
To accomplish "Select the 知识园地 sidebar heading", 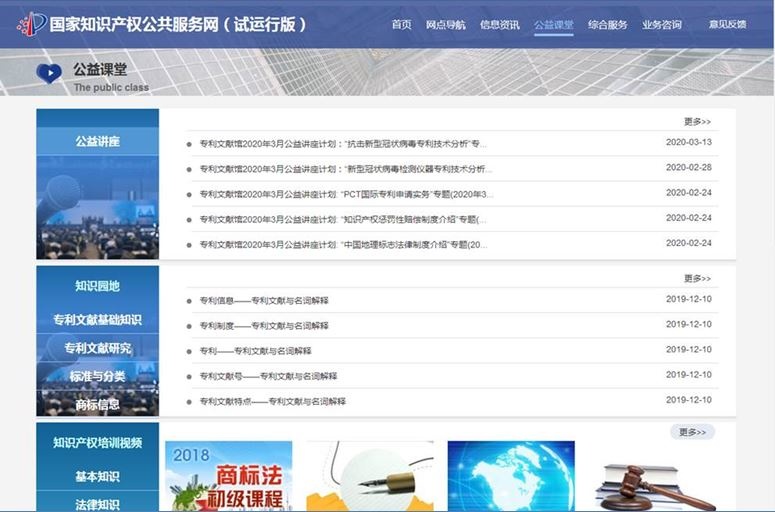I will point(97,286).
